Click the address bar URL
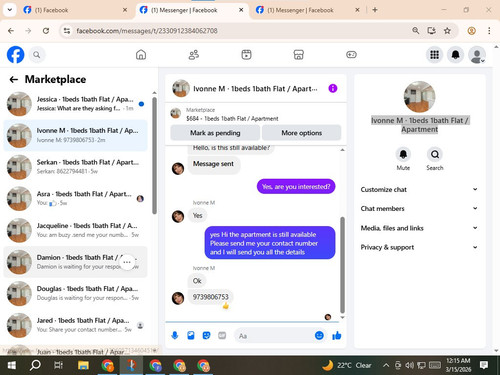Image resolution: width=500 pixels, height=375 pixels. [x=147, y=31]
